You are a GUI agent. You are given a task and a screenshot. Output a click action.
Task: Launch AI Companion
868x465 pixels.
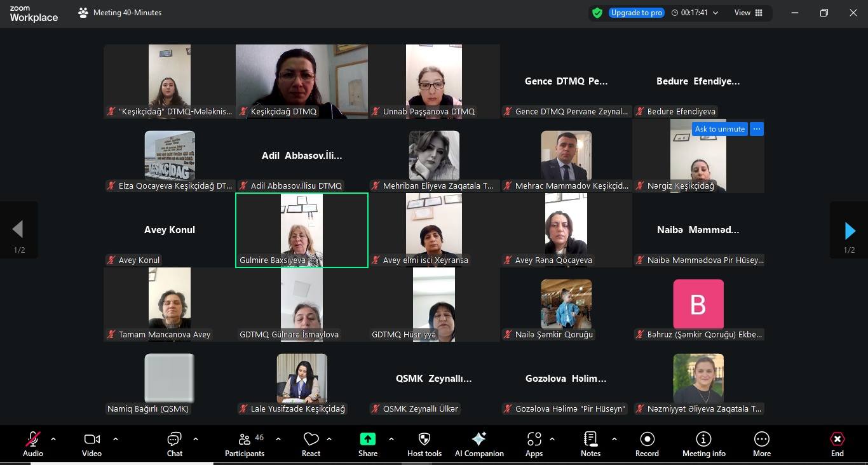point(479,444)
